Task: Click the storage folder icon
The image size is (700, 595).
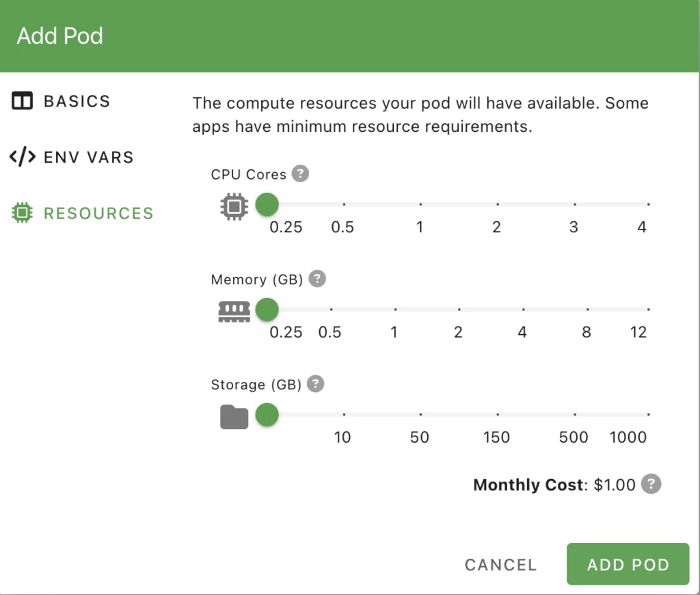Action: 234,416
